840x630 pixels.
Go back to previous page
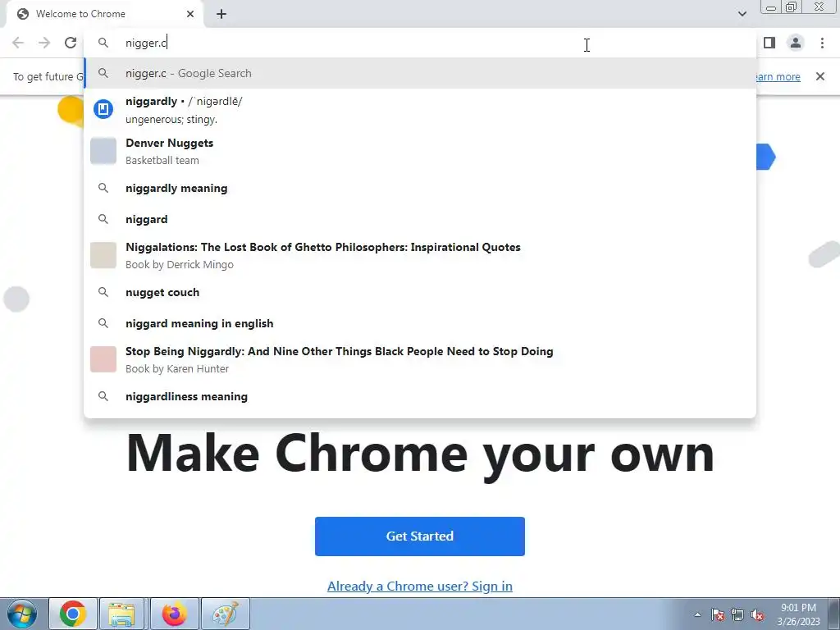coord(18,43)
